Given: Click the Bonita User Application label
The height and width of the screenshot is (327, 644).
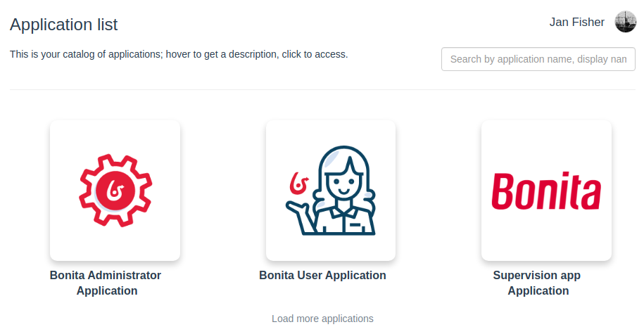Looking at the screenshot, I should tap(322, 275).
